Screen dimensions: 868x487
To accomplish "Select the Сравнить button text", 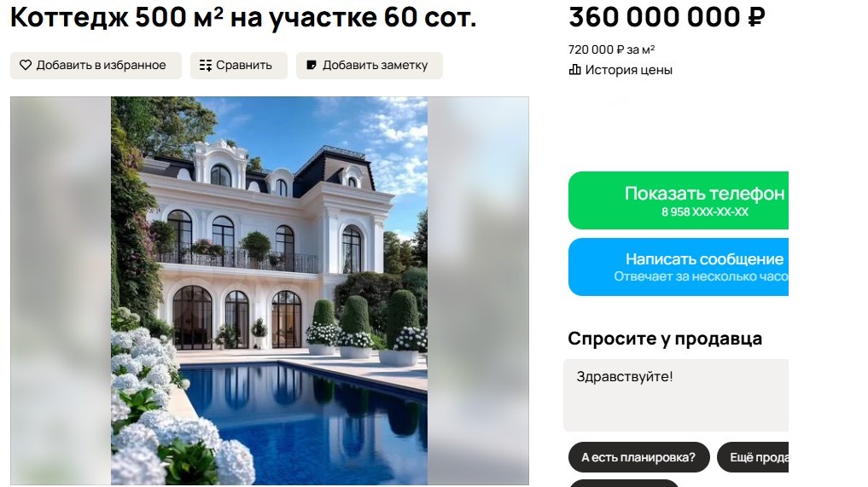I will point(244,66).
